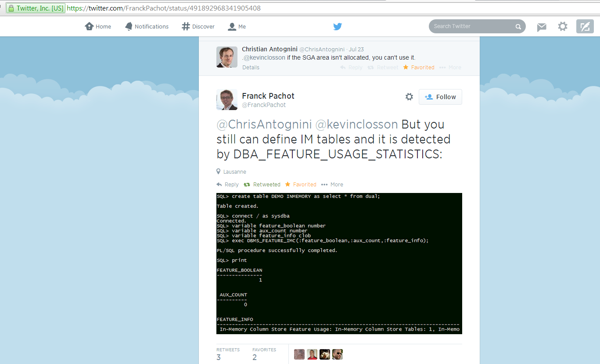Screen dimensions: 600x364
Task: Open the Notifications tab
Action: coord(147,27)
